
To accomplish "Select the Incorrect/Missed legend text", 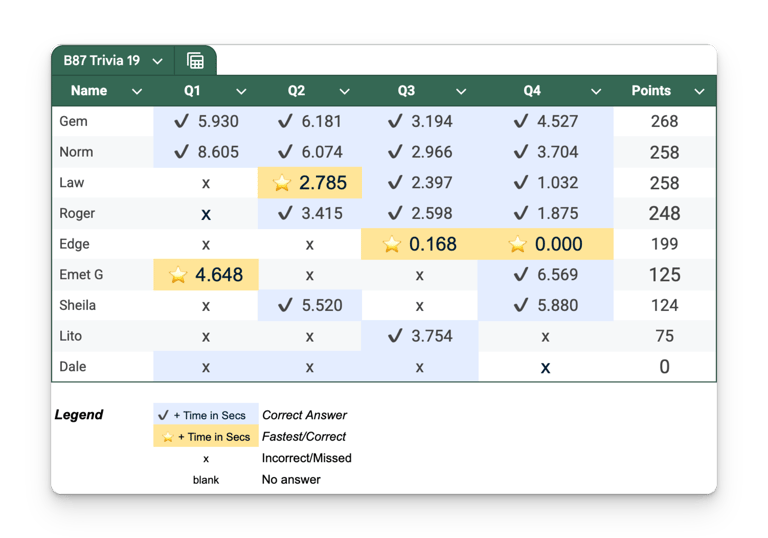I will (x=307, y=458).
